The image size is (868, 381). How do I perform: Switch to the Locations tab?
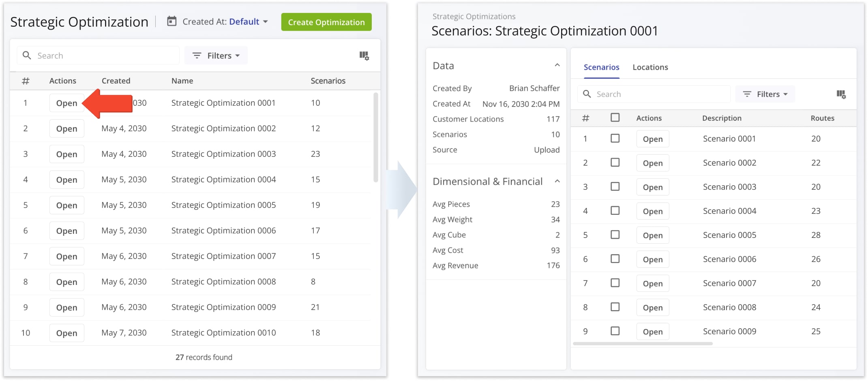650,67
